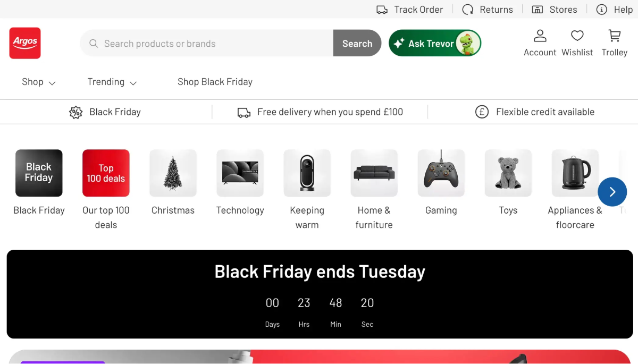Click the Stores icon
This screenshot has width=638, height=364.
click(x=538, y=10)
